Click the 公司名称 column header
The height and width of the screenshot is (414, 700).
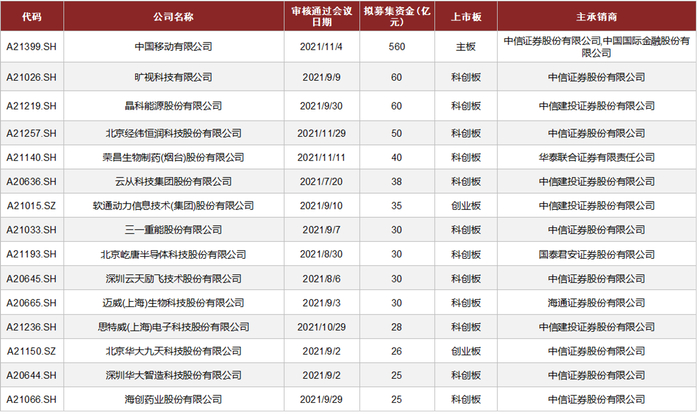[174, 17]
